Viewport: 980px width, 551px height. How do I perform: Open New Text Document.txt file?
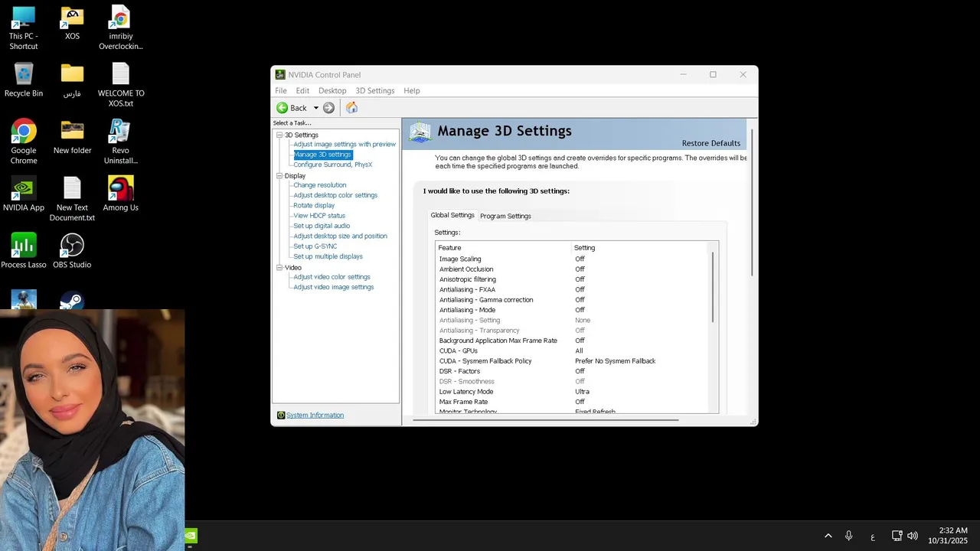coord(72,199)
